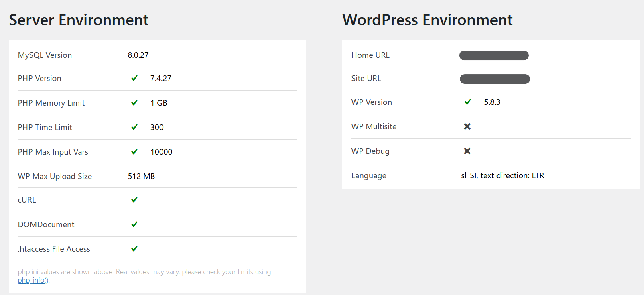The image size is (644, 295).
Task: Click the Language label
Action: 369,175
